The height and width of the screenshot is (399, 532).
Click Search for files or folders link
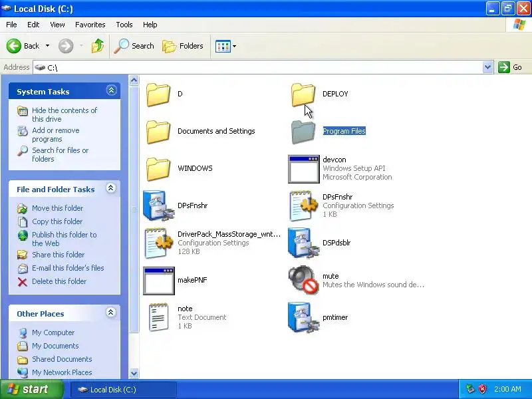[x=60, y=154]
